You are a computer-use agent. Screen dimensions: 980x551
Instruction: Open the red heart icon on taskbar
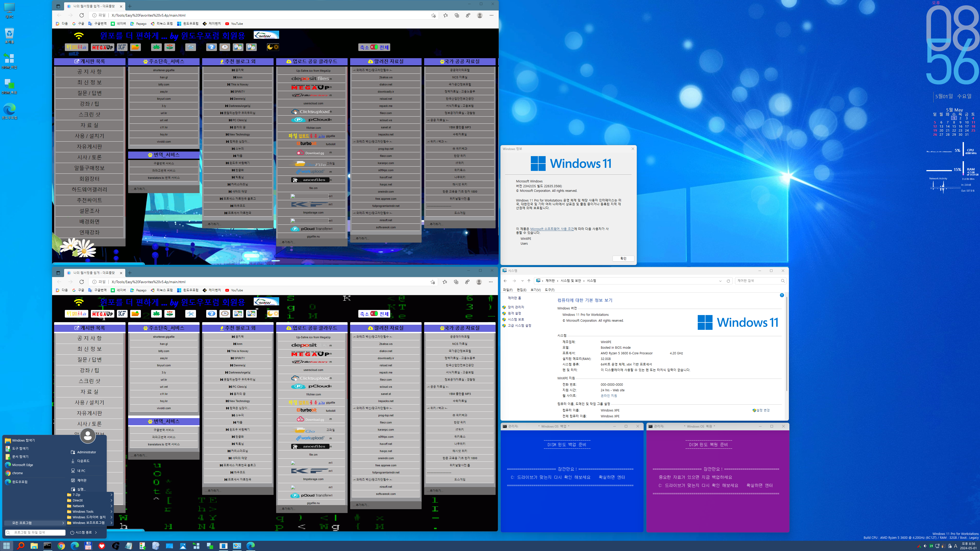click(102, 546)
